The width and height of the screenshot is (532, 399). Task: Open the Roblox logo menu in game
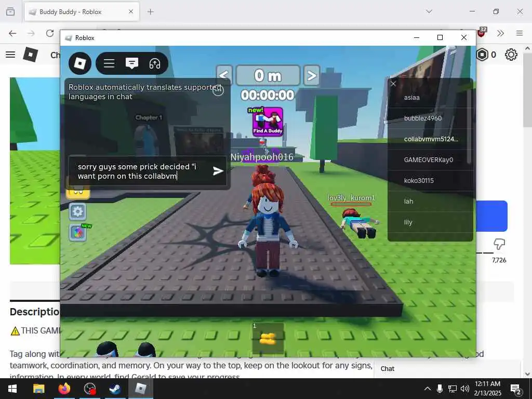coord(80,63)
